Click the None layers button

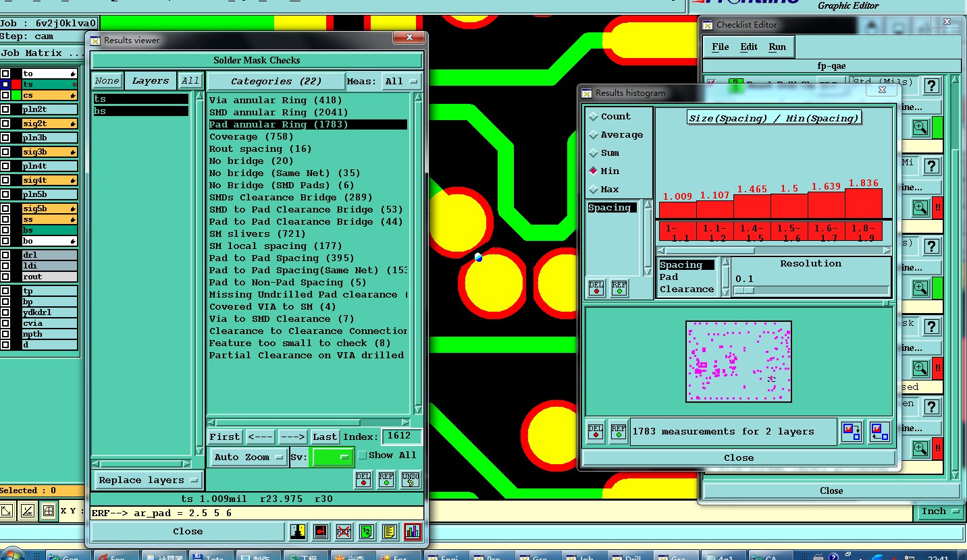pyautogui.click(x=107, y=81)
